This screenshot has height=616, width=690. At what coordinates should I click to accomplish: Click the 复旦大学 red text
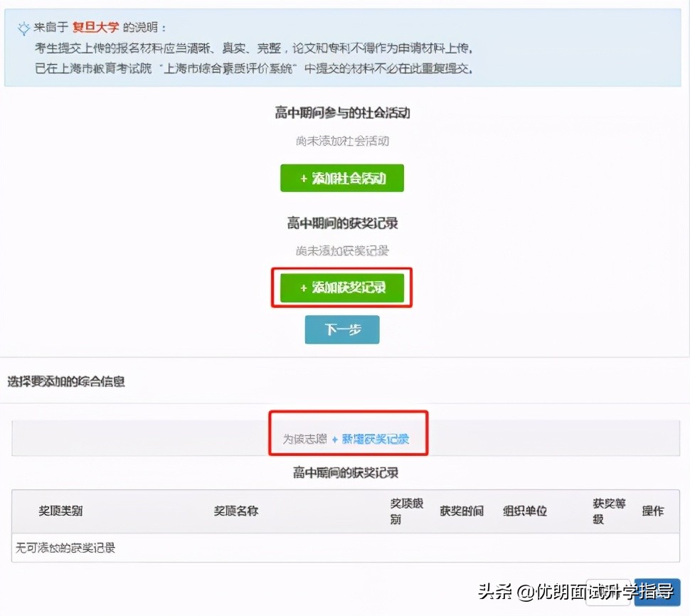(95, 27)
